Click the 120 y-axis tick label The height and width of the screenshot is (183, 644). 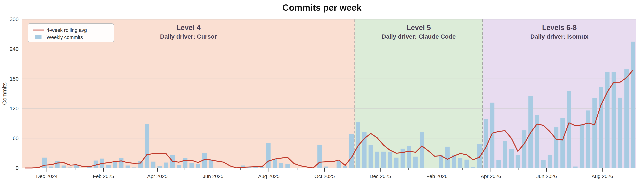14,109
